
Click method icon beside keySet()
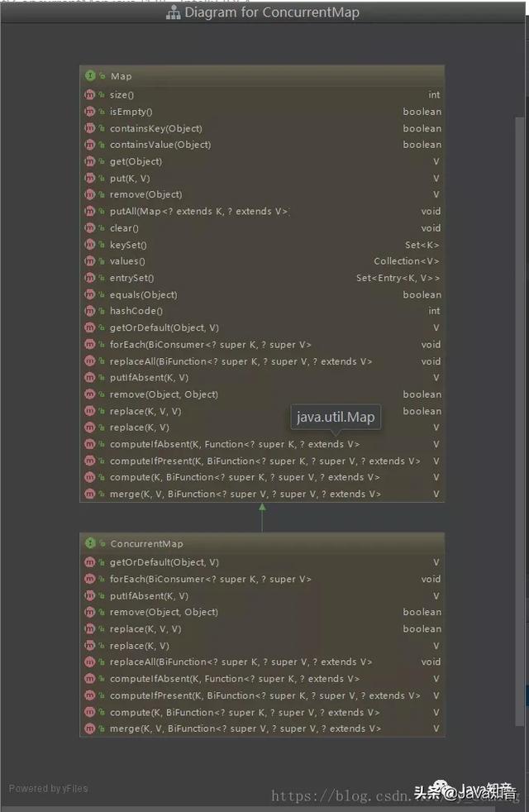[89, 245]
